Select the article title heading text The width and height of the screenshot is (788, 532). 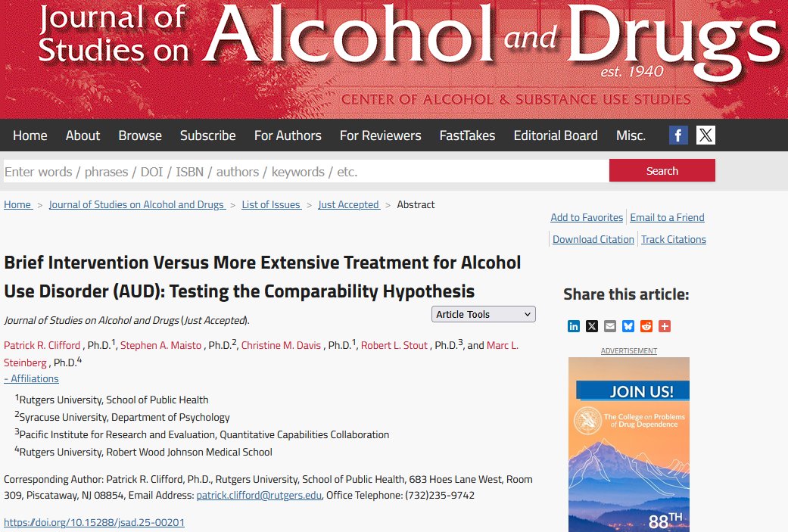[x=263, y=277]
